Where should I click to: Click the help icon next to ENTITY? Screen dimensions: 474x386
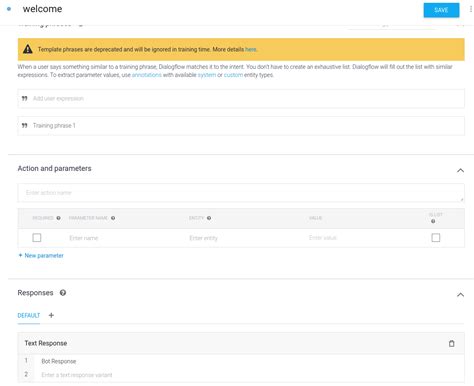209,218
